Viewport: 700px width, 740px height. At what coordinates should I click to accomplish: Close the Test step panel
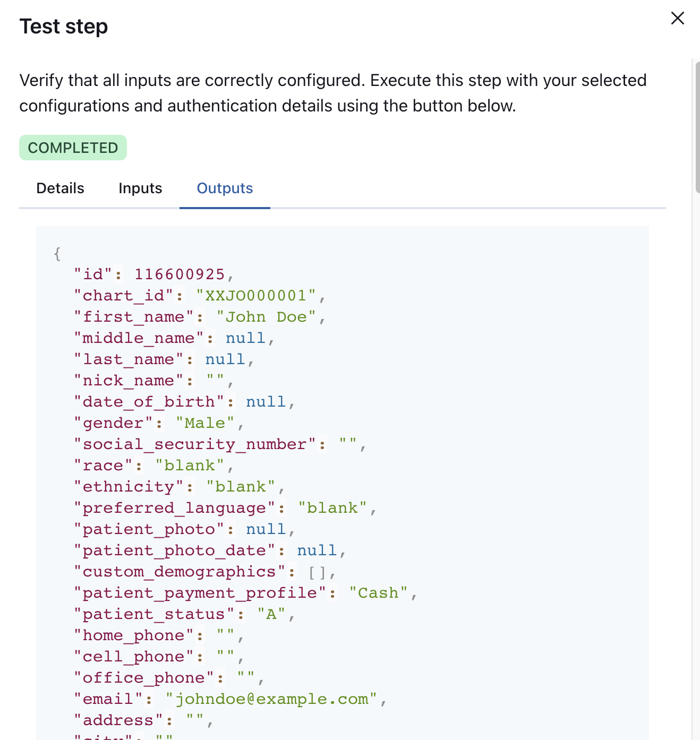(x=677, y=18)
